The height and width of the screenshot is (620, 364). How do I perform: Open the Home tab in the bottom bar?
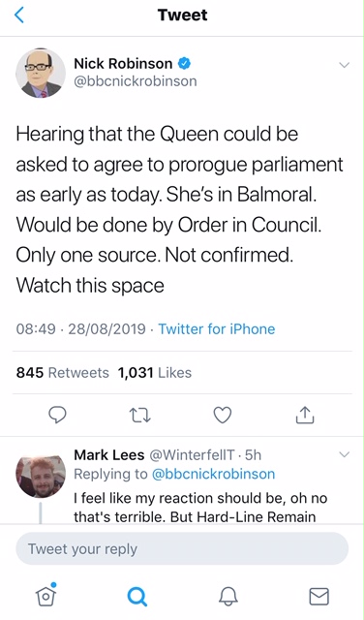(45, 595)
